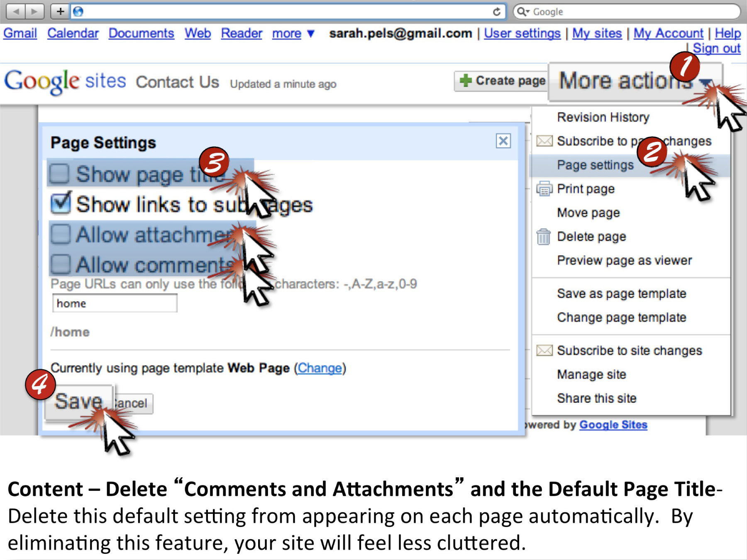Click the green plus icon on Create page

466,80
